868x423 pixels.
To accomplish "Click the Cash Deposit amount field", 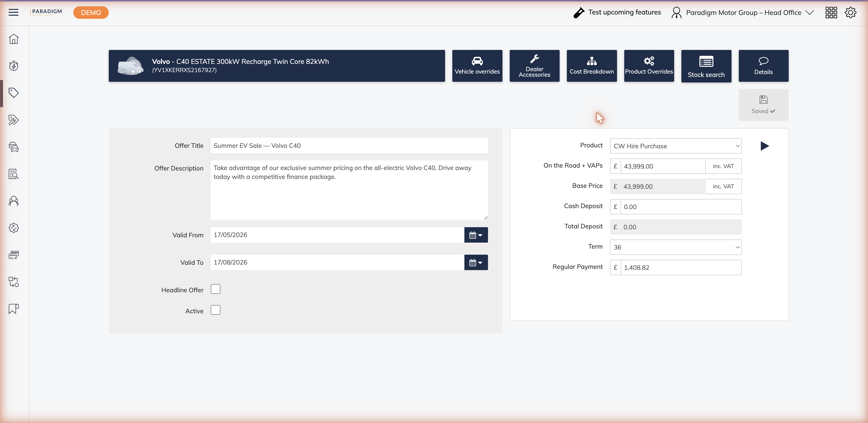I will point(681,207).
